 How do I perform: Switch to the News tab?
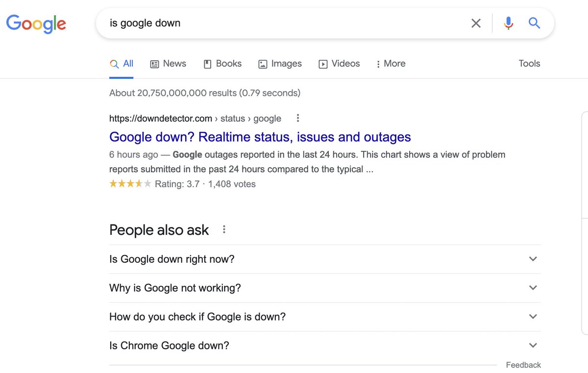coord(168,64)
